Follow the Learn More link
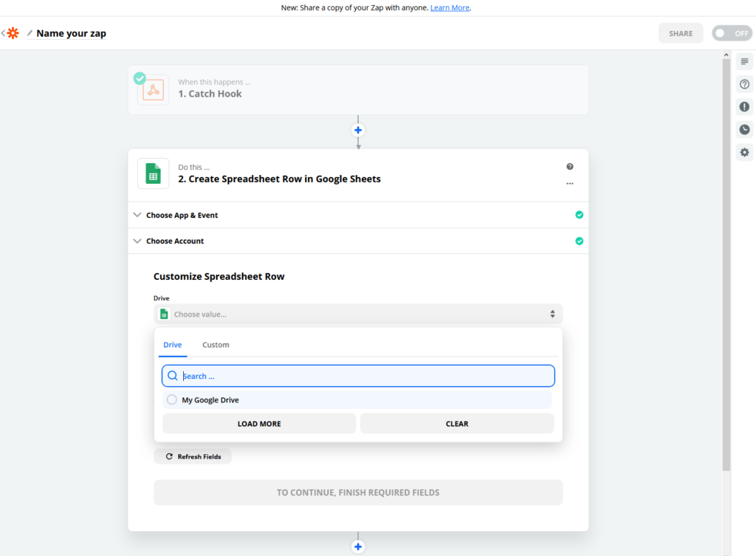Screen dimensions: 756x556 point(450,7)
